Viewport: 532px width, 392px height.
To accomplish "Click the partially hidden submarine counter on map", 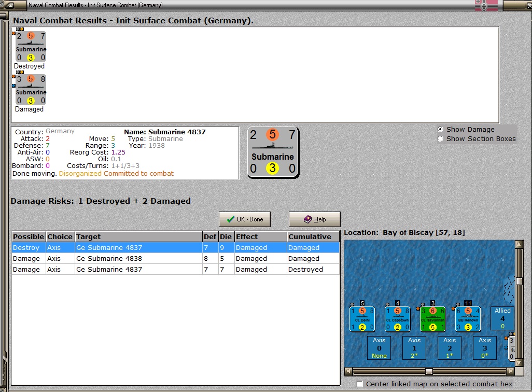I will point(511,348).
